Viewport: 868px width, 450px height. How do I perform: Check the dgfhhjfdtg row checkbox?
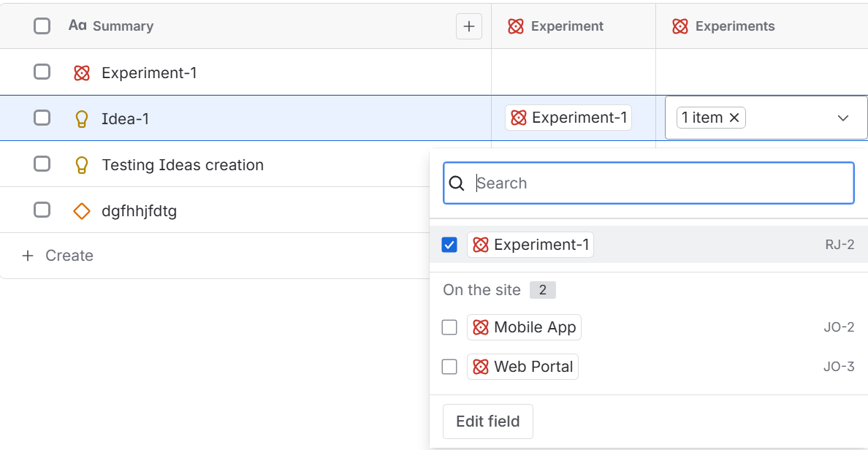pyautogui.click(x=42, y=210)
